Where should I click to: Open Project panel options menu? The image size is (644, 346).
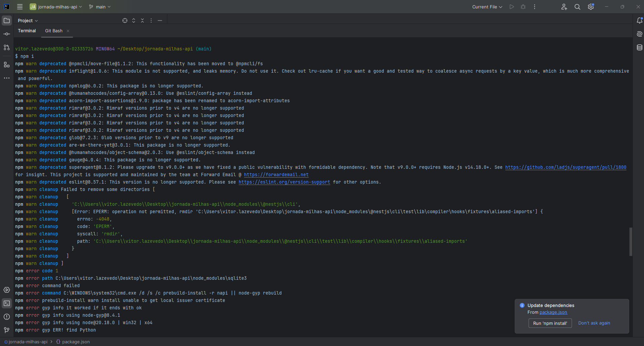click(151, 21)
